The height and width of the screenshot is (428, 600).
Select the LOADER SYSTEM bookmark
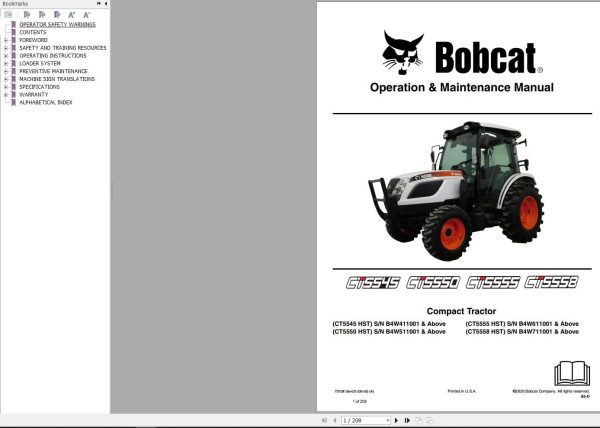pos(40,63)
